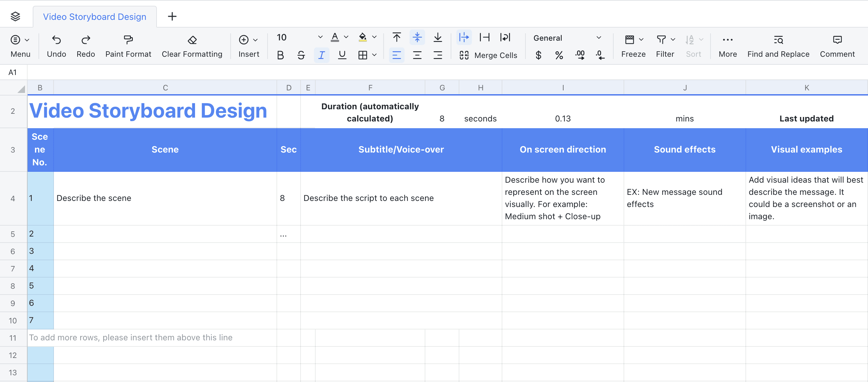The height and width of the screenshot is (382, 868).
Task: Apply currency dollar format
Action: tap(538, 55)
